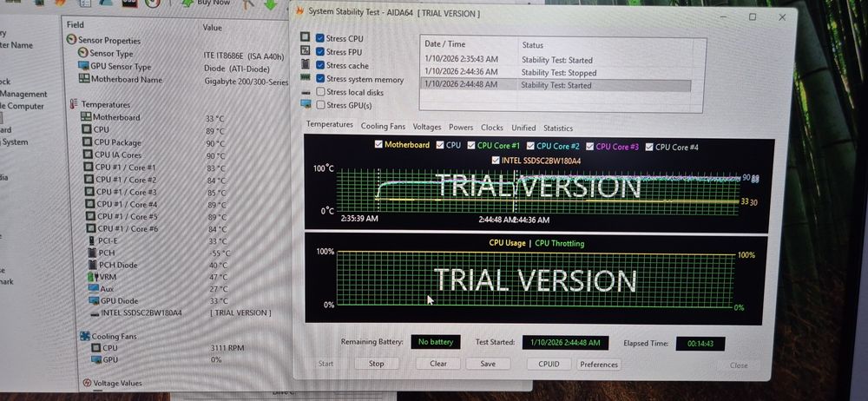
Task: Open the Clocks tab
Action: click(492, 128)
